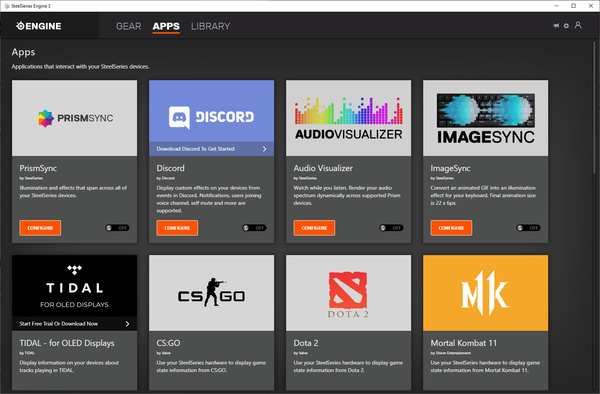Turn on Audio Visualizer toggle
Image resolution: width=600 pixels, height=394 pixels.
coord(391,228)
